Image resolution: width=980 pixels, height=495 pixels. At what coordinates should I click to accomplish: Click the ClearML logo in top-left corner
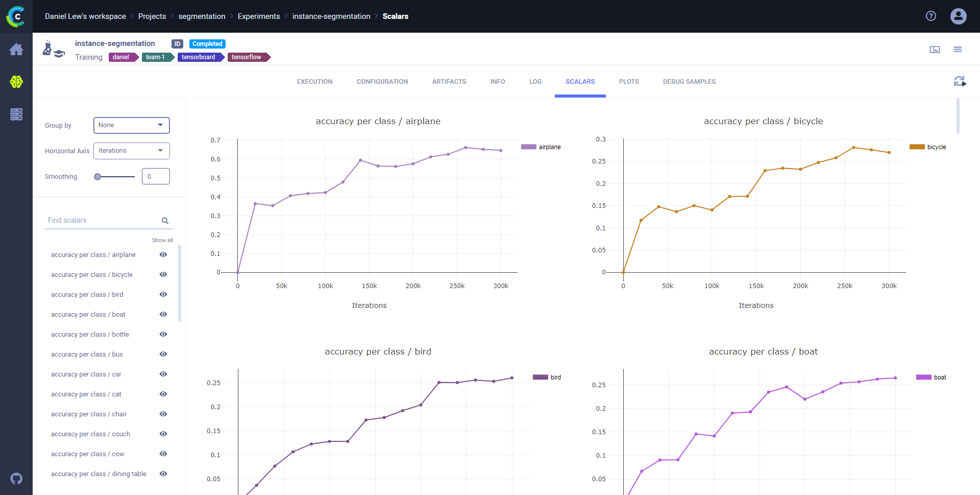coord(15,16)
